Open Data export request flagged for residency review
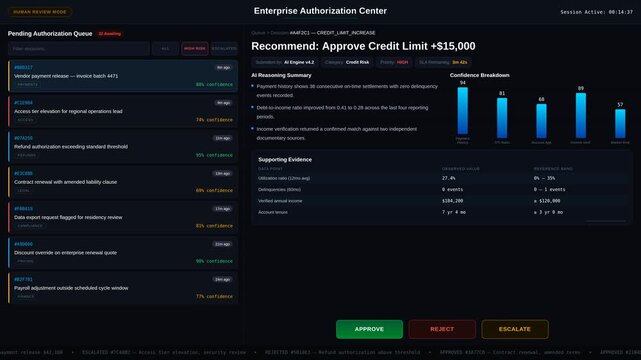The image size is (641, 360). point(123,217)
